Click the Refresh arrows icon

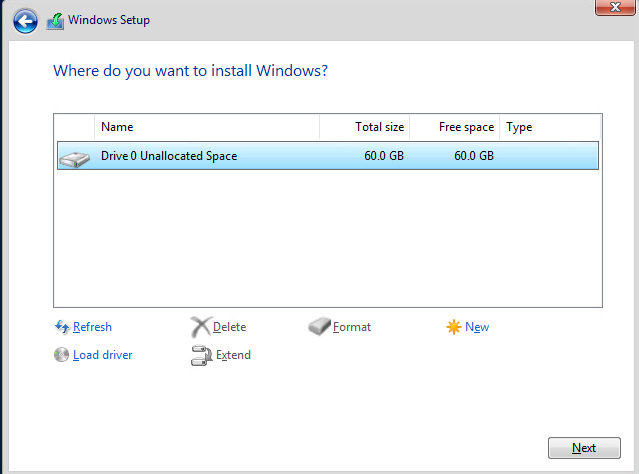tap(62, 327)
